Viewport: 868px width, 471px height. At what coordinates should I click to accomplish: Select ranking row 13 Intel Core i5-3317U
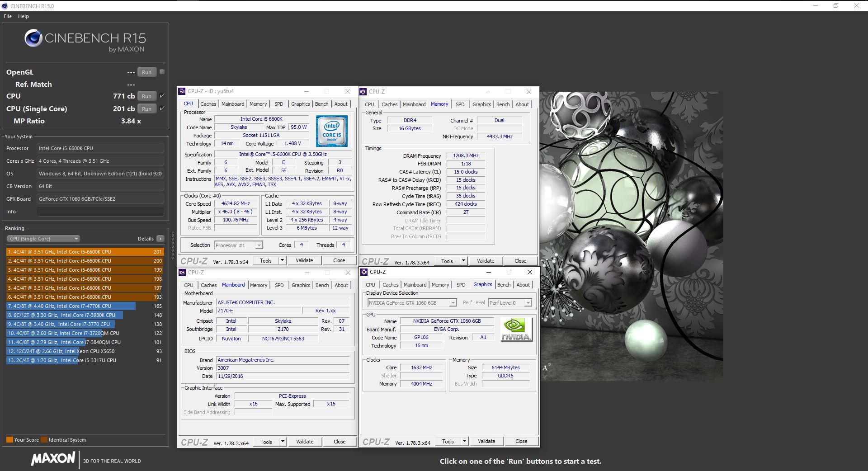click(x=85, y=360)
